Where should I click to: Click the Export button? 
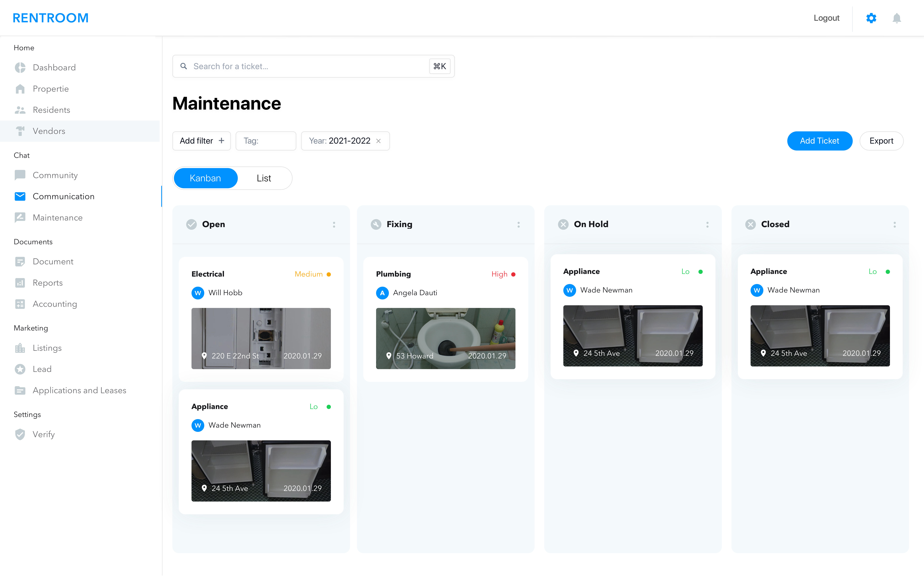pyautogui.click(x=881, y=141)
